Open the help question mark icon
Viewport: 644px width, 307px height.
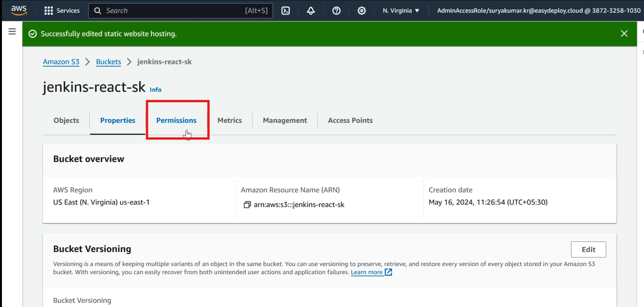click(337, 11)
